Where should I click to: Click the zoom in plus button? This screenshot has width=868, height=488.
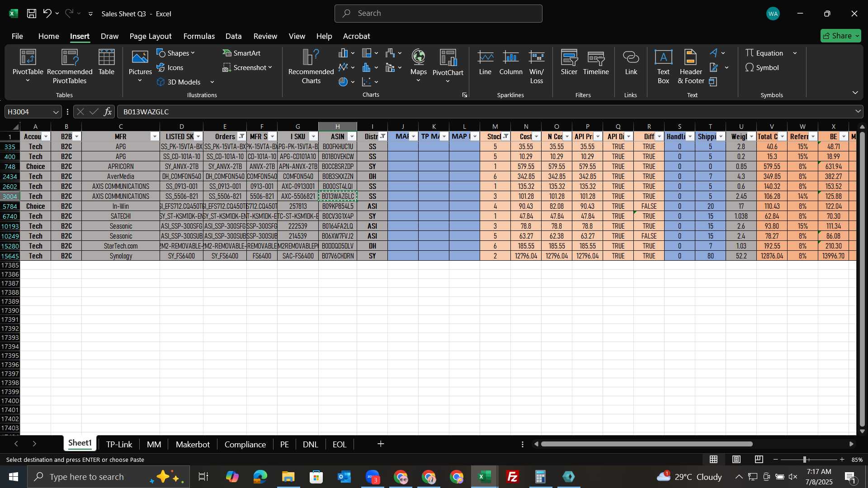(x=842, y=460)
